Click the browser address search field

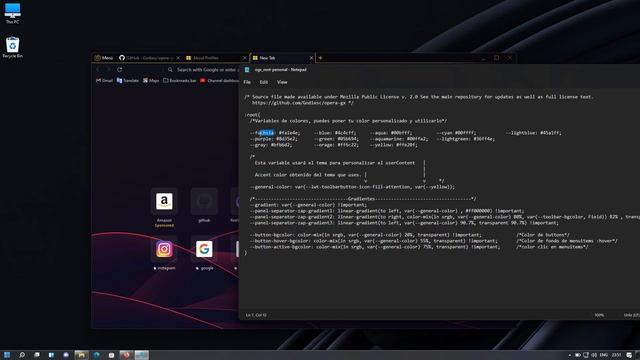pyautogui.click(x=203, y=70)
